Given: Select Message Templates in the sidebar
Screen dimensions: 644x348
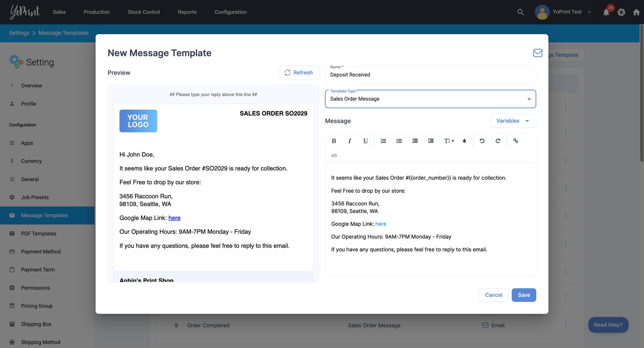Looking at the screenshot, I should coord(47,215).
